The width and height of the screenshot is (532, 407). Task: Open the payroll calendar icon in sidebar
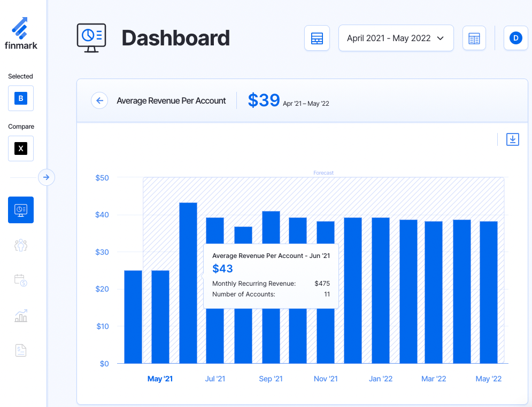tap(20, 280)
